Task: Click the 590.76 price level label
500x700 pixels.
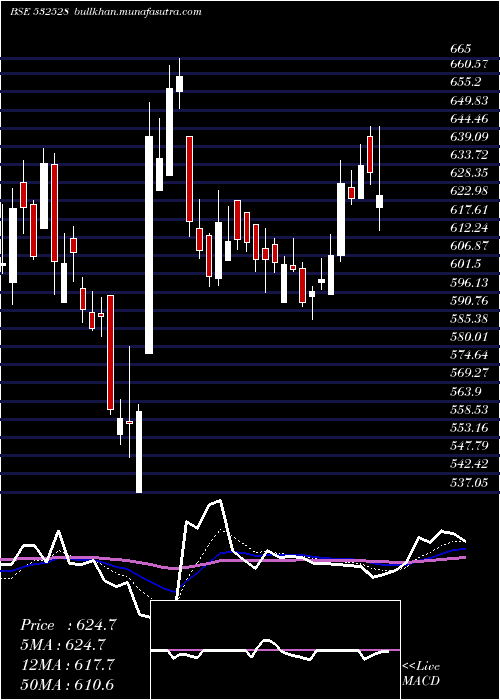Action: point(469,300)
